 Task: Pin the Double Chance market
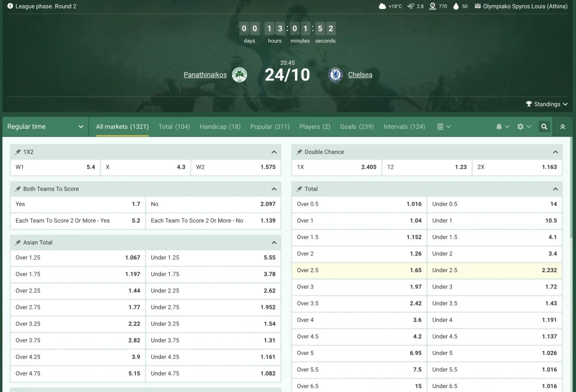[x=299, y=152]
